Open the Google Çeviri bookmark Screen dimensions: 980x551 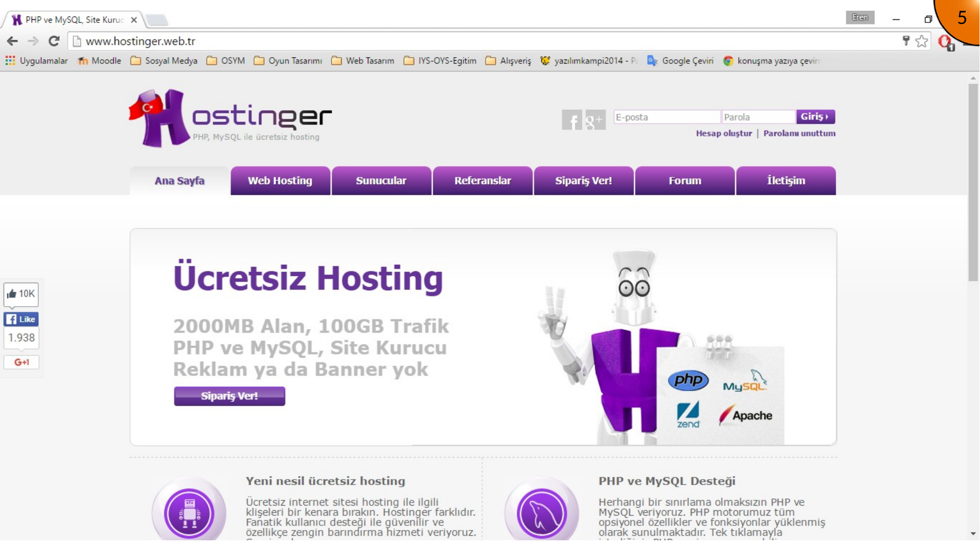tap(681, 61)
